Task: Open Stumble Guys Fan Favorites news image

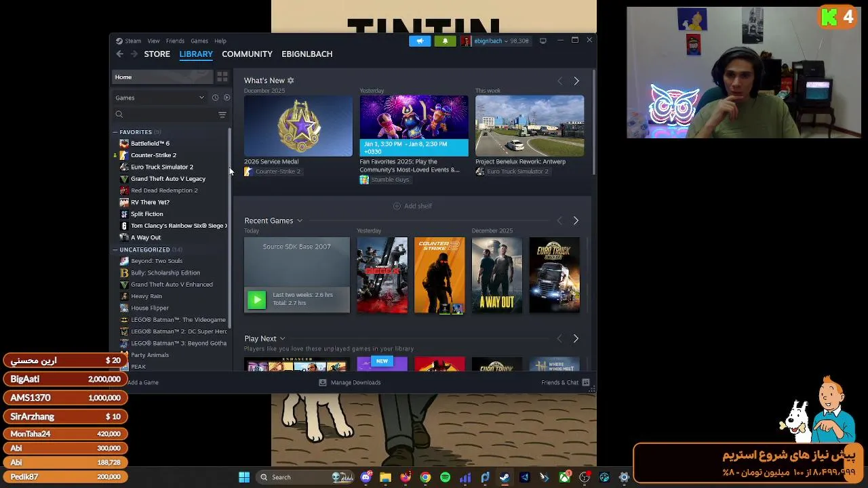Action: click(x=414, y=126)
